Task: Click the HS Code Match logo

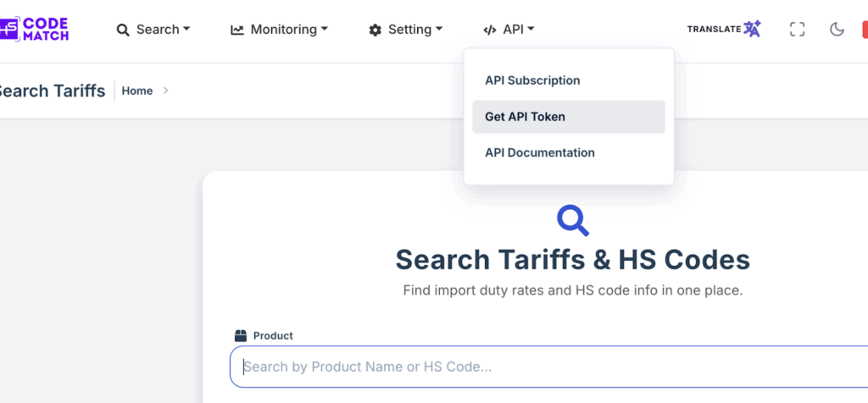Action: pos(34,29)
